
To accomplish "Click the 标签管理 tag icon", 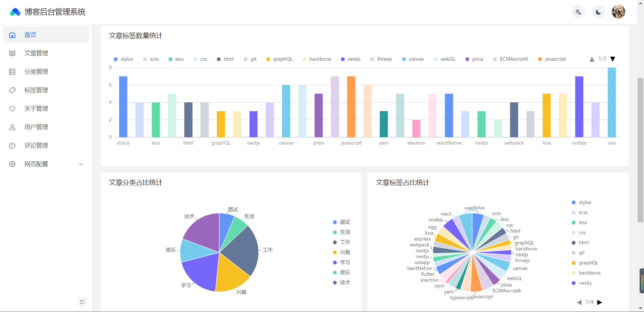I will click(x=12, y=90).
